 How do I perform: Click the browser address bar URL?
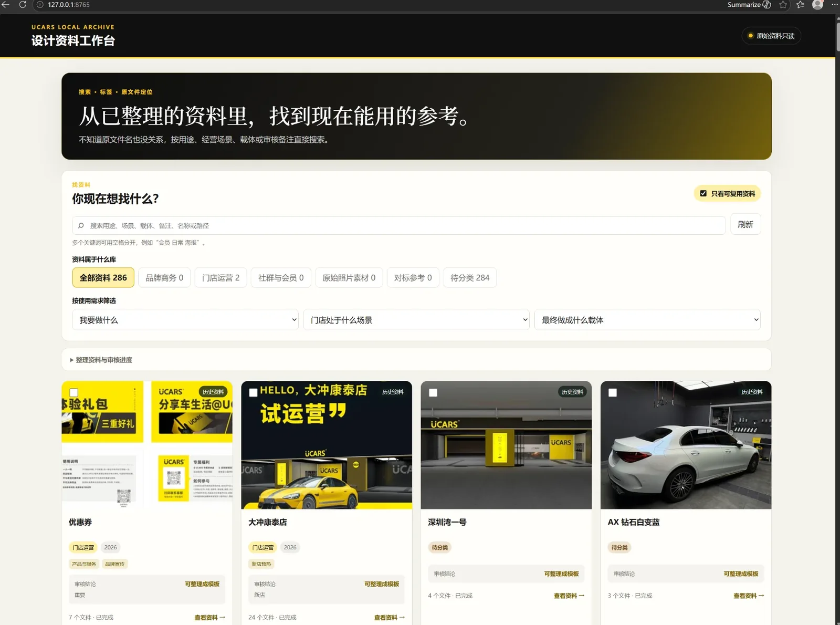tap(69, 5)
